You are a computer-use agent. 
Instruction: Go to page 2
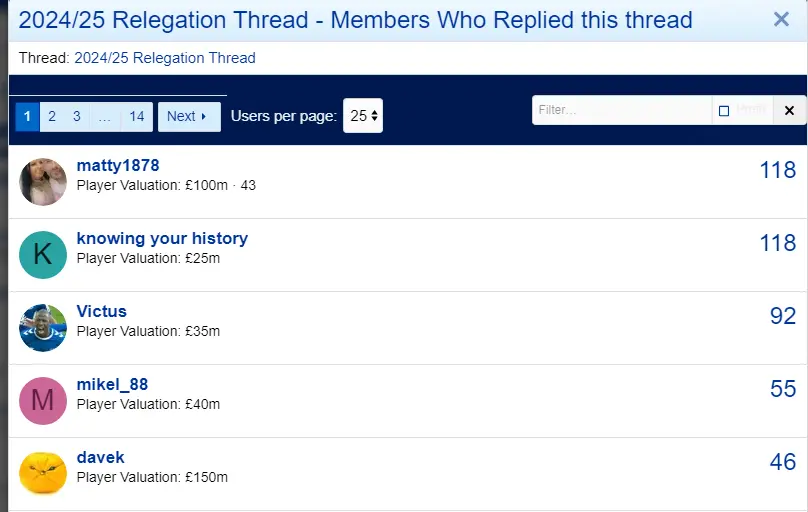(x=52, y=117)
